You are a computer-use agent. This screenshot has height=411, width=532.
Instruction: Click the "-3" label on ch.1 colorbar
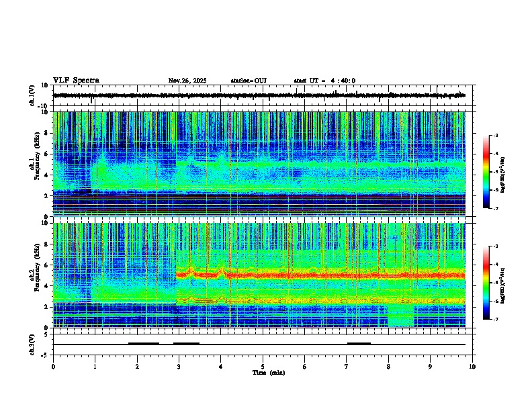point(495,135)
